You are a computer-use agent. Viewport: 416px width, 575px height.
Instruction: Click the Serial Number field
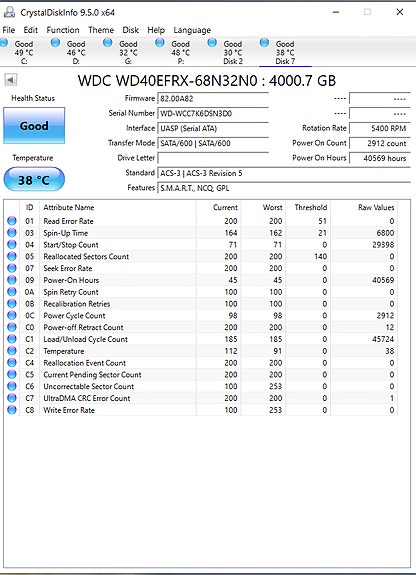click(x=213, y=113)
